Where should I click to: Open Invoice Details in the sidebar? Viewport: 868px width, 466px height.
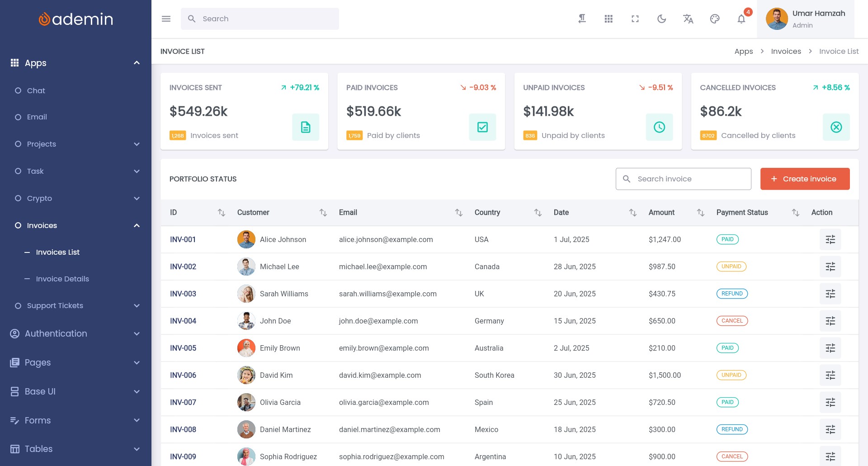click(62, 279)
